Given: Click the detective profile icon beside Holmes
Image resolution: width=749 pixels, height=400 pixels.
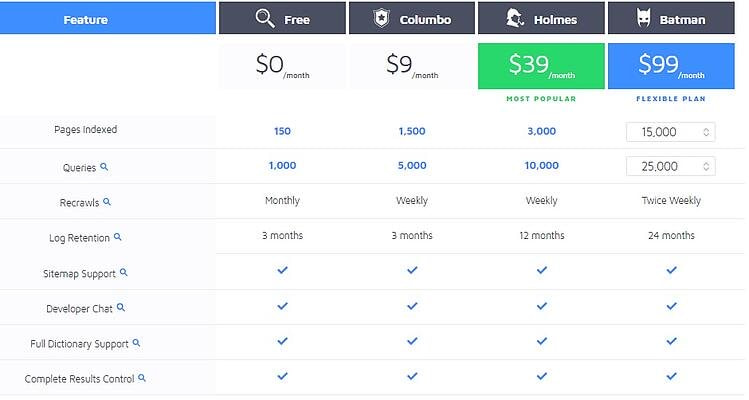Looking at the screenshot, I should (x=515, y=19).
